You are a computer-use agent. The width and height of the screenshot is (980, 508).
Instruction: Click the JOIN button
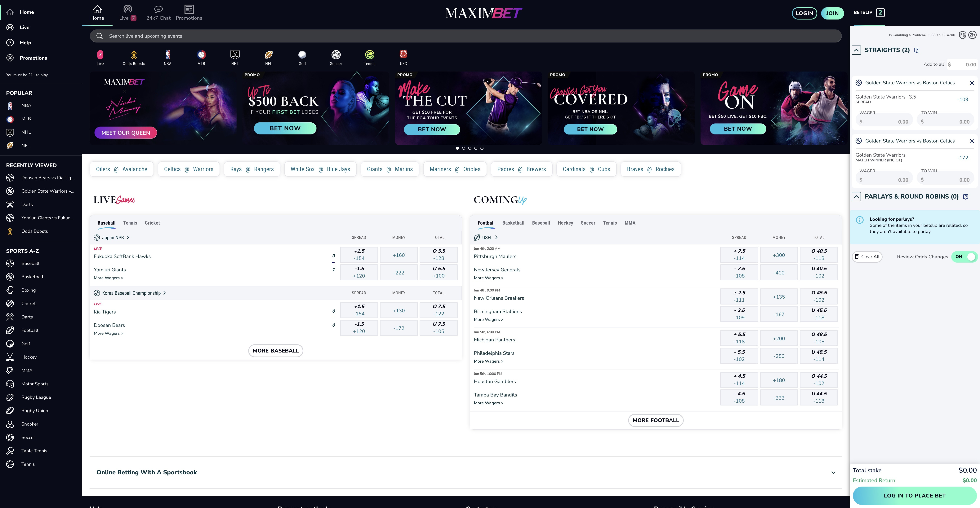(x=832, y=13)
